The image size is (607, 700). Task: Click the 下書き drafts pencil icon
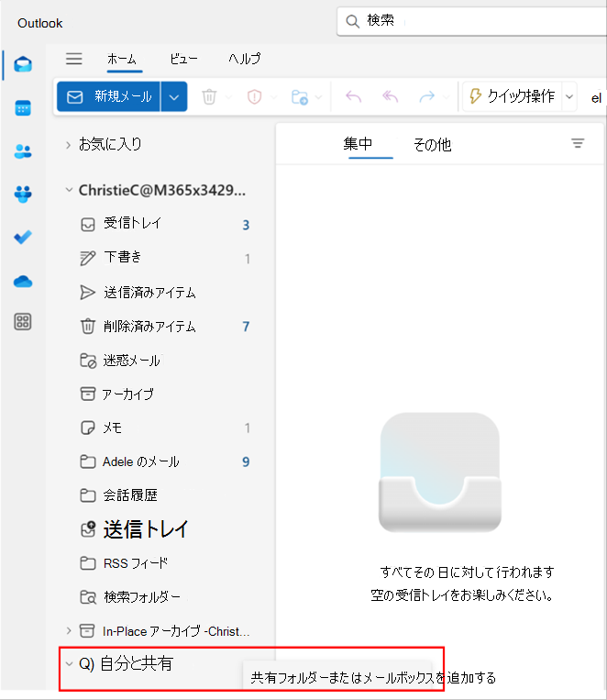point(87,258)
